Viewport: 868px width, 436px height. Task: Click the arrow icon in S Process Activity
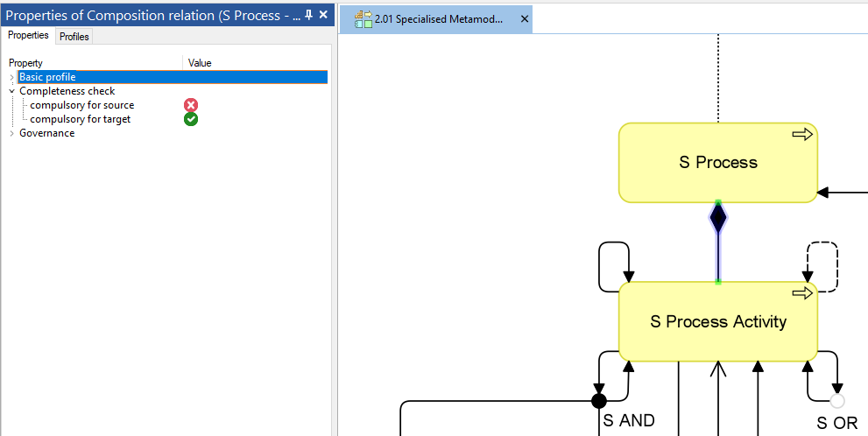(x=802, y=293)
